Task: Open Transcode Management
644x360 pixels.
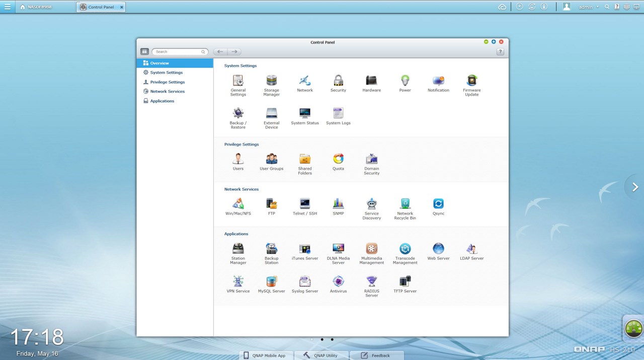Action: (405, 253)
